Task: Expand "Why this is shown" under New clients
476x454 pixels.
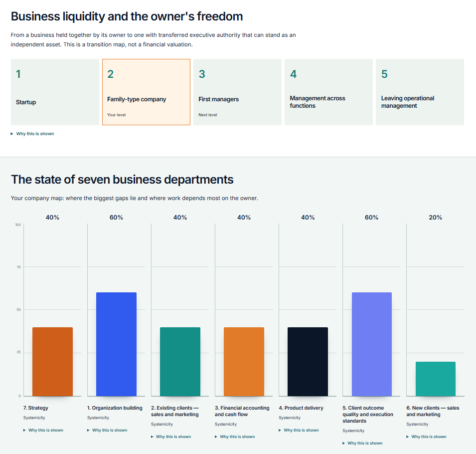Action: click(426, 437)
